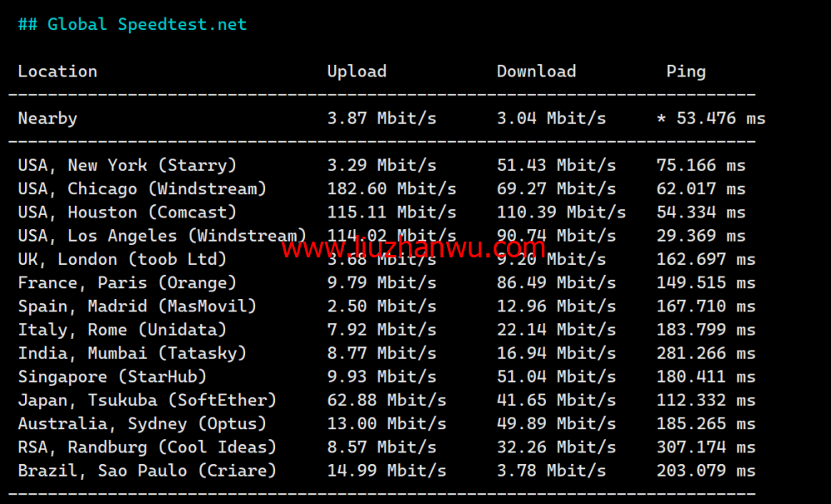Select "Australia, Sydney (Optus)" row label
Image resolution: width=831 pixels, height=504 pixels.
point(142,423)
